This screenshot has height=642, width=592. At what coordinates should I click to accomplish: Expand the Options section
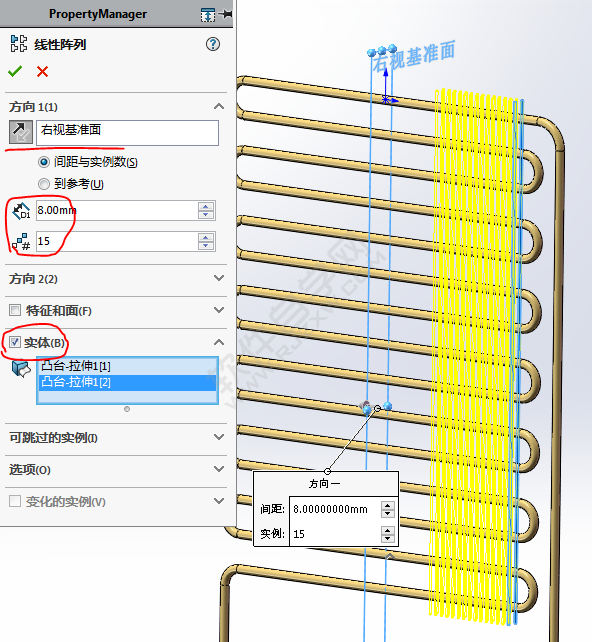click(219, 469)
